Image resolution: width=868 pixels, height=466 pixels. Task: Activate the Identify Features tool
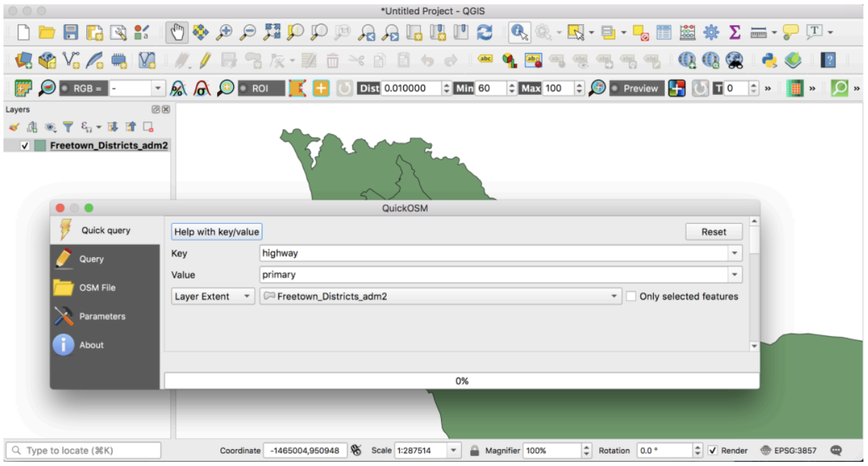(518, 32)
